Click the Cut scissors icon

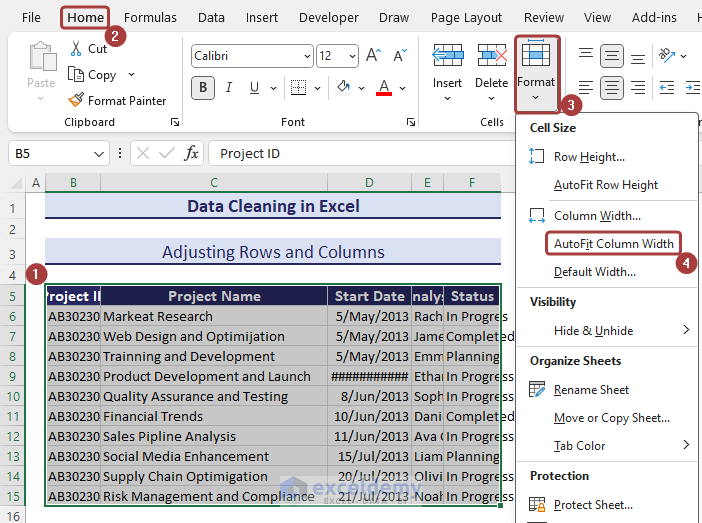pos(76,48)
